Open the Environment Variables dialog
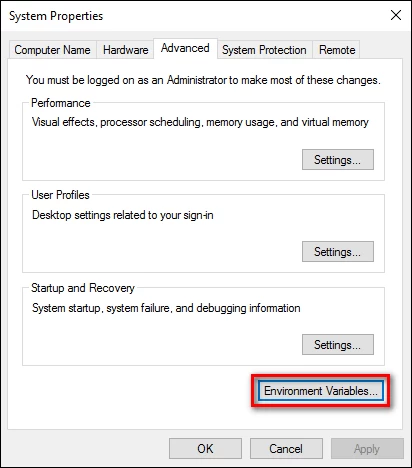Viewport: 412px width, 468px height. pos(321,391)
